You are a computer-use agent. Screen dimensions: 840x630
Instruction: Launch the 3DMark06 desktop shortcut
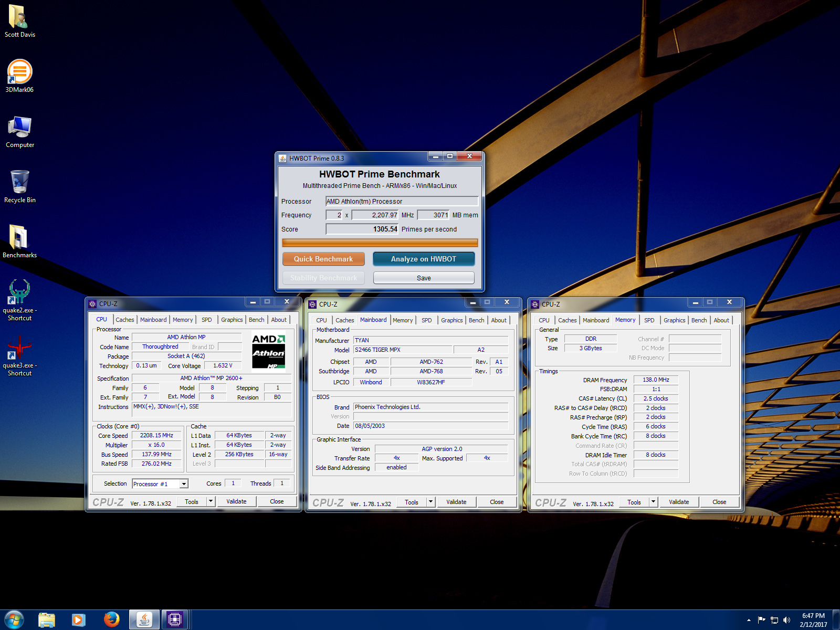(20, 72)
